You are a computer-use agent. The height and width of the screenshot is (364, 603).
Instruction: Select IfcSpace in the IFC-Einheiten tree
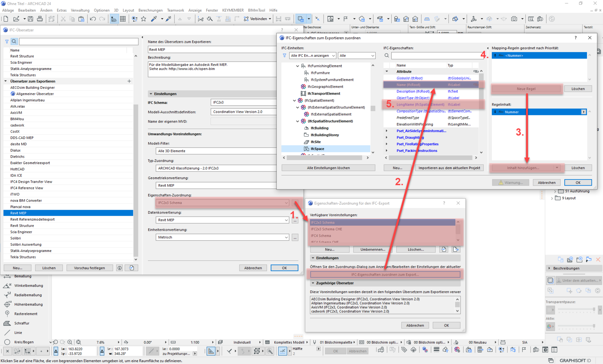point(317,149)
